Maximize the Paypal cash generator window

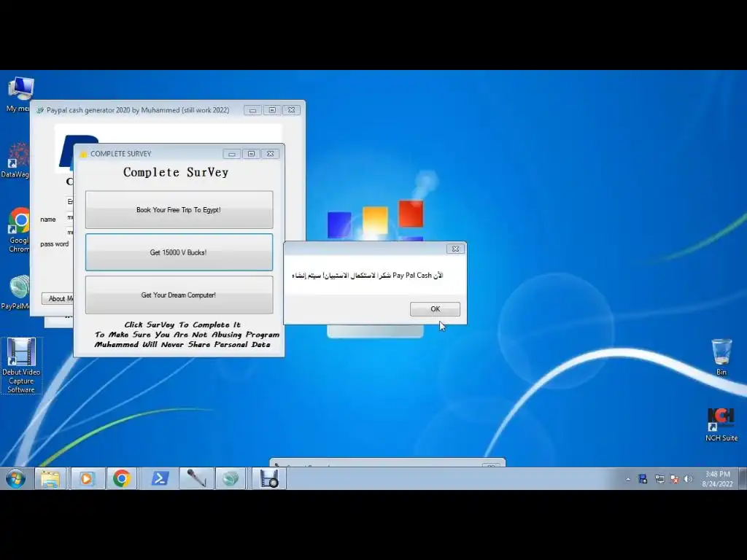[x=272, y=110]
